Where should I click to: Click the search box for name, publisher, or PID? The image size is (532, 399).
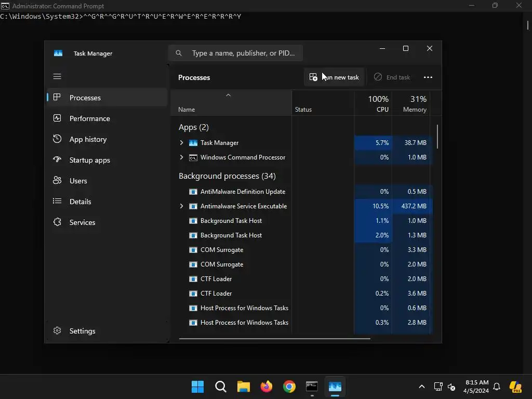pyautogui.click(x=236, y=53)
